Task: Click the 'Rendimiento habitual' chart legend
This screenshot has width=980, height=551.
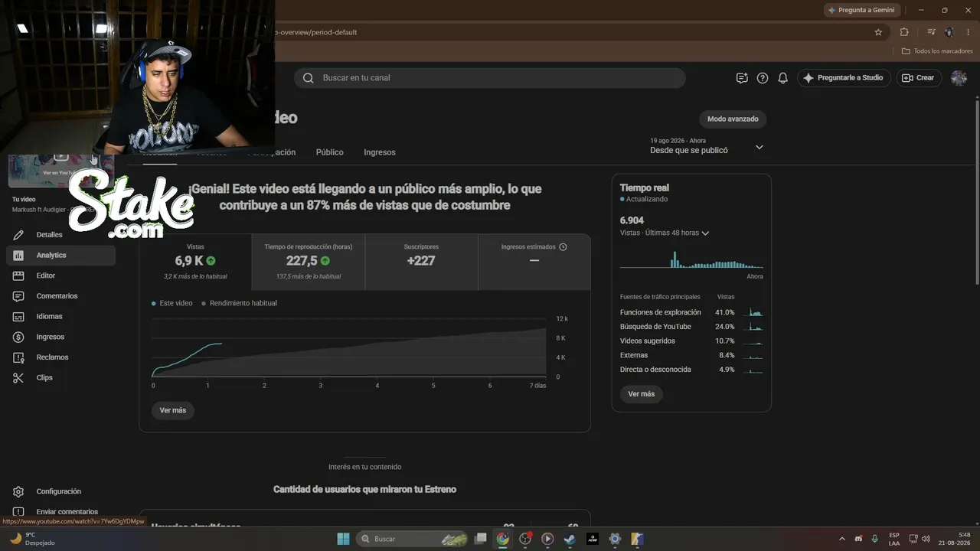Action: click(x=239, y=304)
